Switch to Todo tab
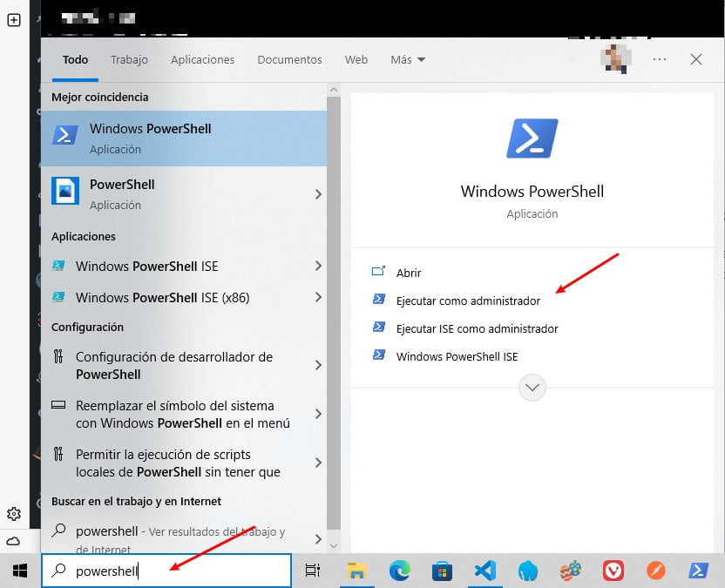This screenshot has height=588, width=725. (75, 59)
